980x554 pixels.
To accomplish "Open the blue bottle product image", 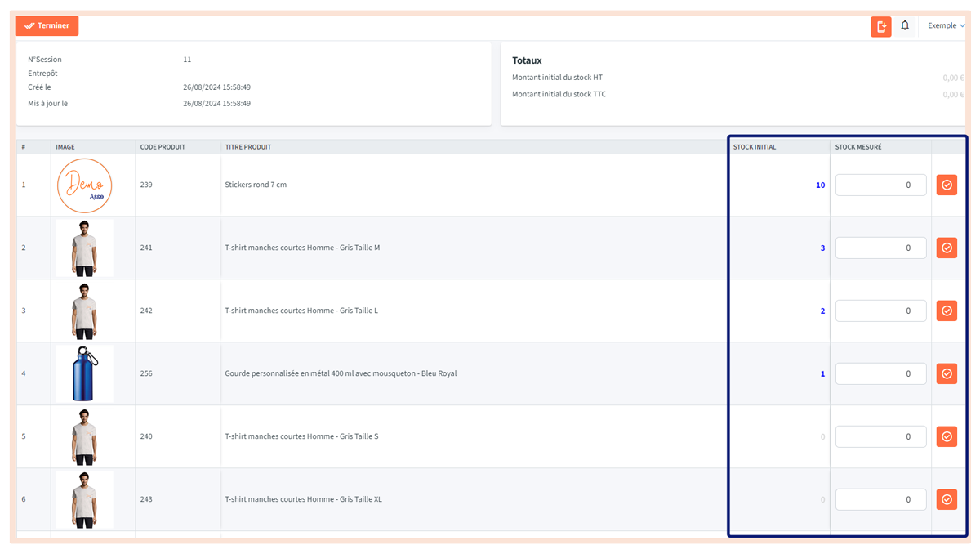I will click(84, 374).
